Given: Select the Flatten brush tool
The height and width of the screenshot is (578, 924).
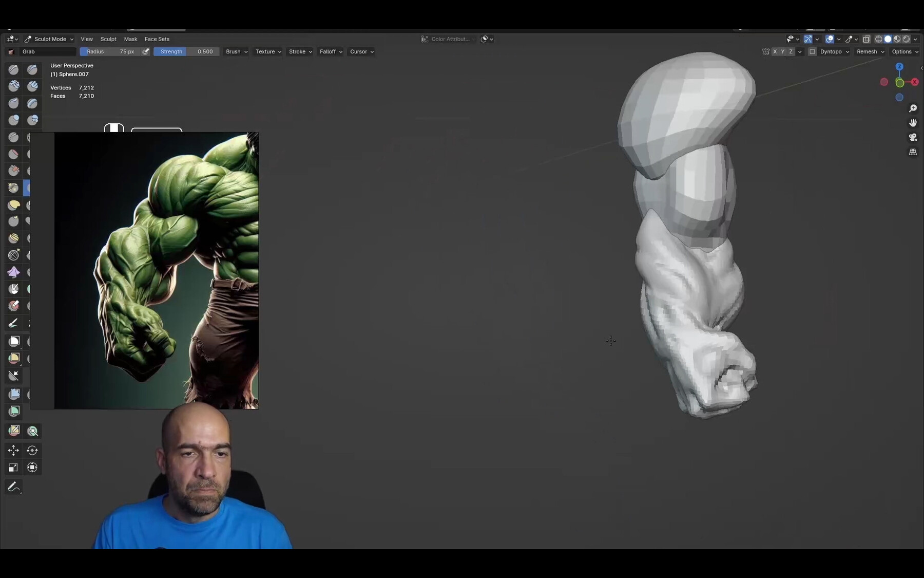Looking at the screenshot, I should click(14, 154).
